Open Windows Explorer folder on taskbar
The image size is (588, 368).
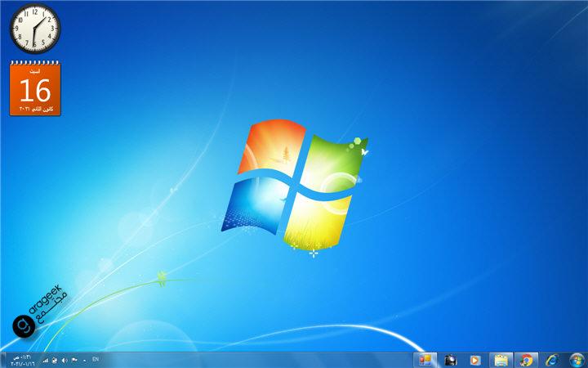[x=501, y=360]
